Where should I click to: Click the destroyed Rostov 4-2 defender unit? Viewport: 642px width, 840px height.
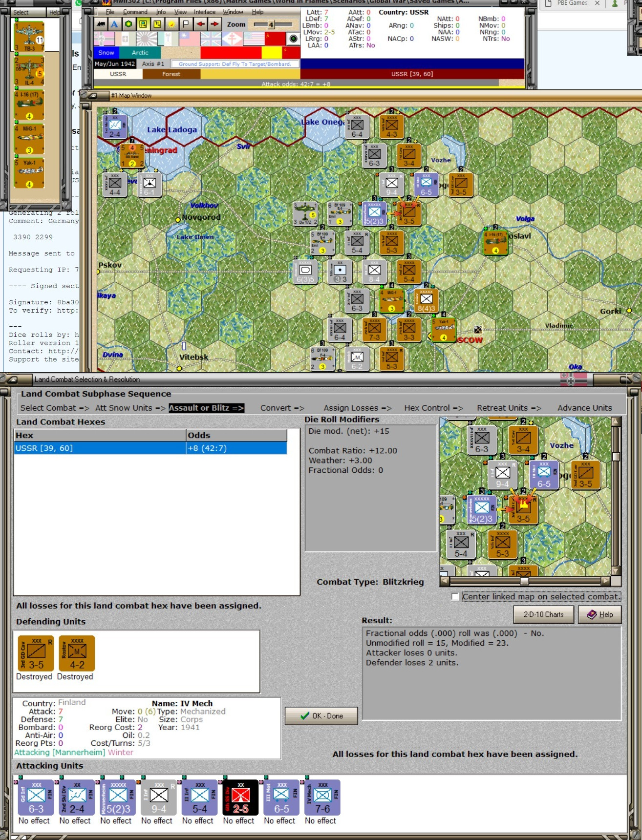[x=77, y=653]
